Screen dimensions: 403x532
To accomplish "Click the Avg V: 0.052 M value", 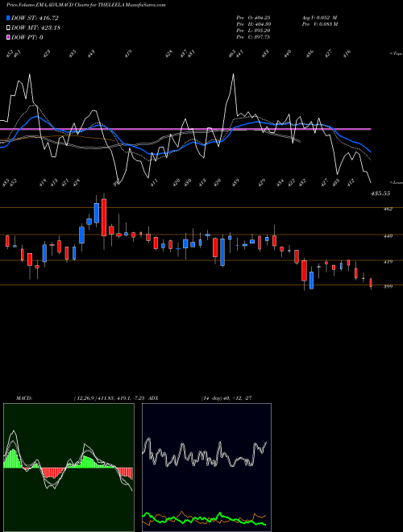I will pyautogui.click(x=319, y=18).
